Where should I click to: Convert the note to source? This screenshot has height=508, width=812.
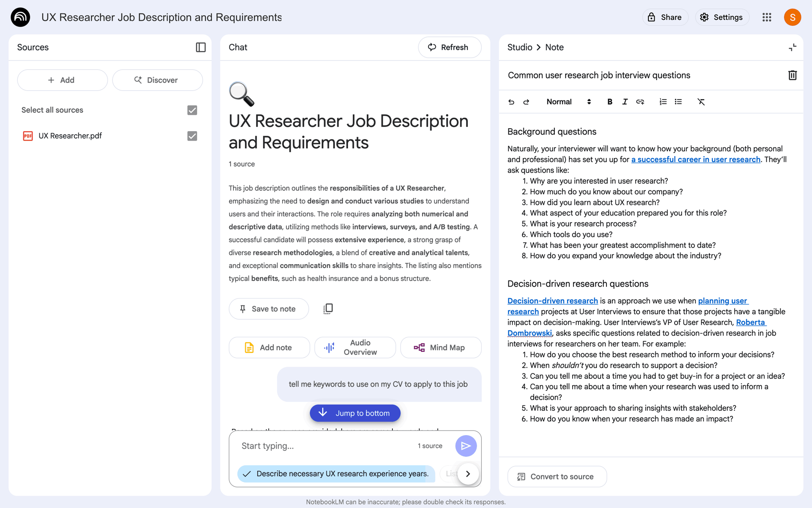tap(557, 477)
